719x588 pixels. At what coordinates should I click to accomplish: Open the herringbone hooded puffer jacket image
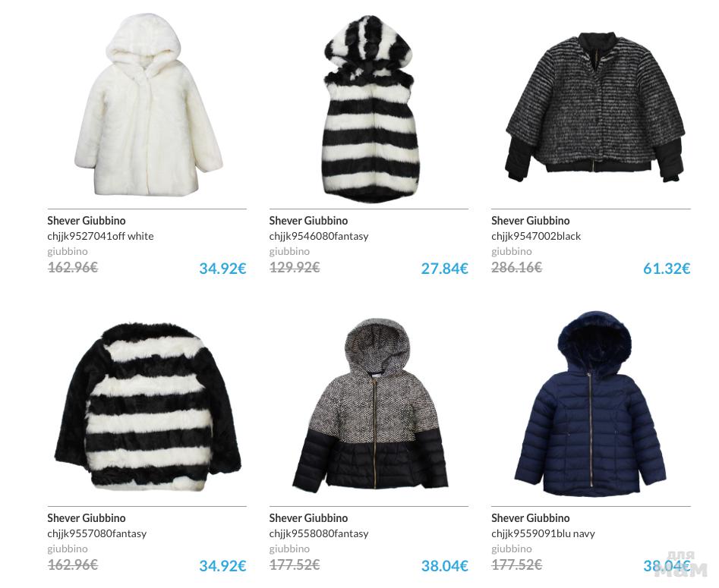click(370, 404)
